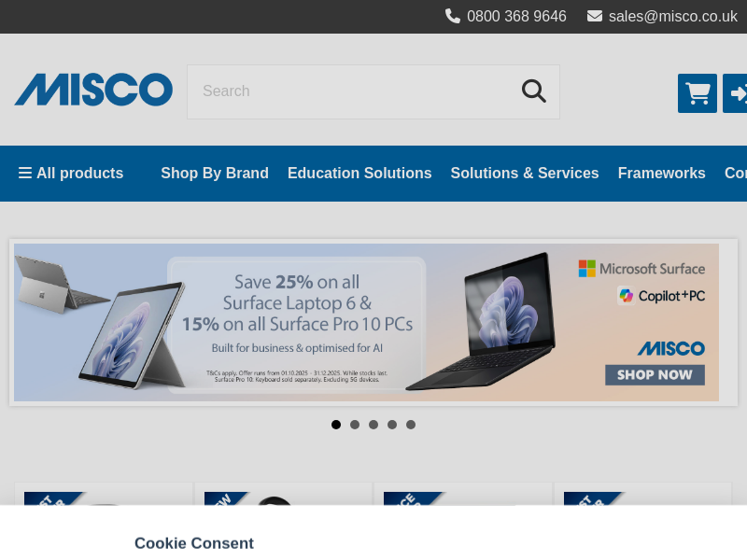The width and height of the screenshot is (747, 560).
Task: Click inside the Search field
Action: point(353,91)
